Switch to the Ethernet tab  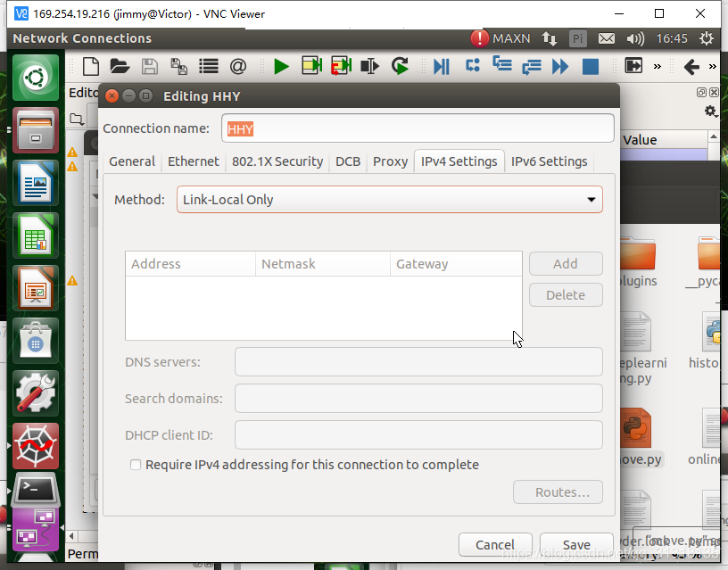(x=193, y=161)
